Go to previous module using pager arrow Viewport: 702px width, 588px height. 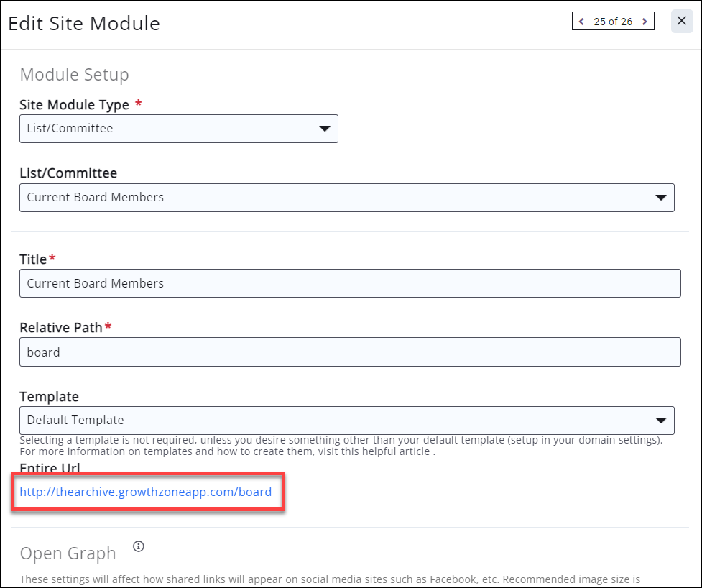581,22
